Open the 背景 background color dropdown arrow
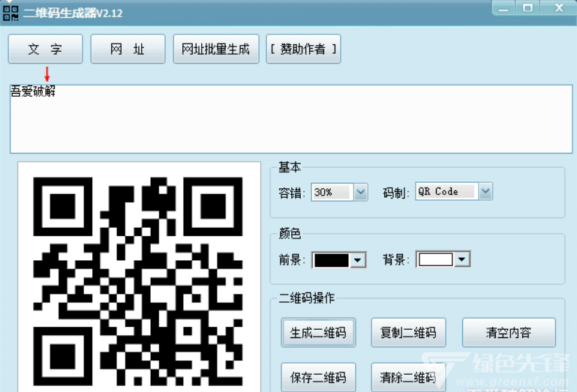This screenshot has width=577, height=392. (461, 259)
